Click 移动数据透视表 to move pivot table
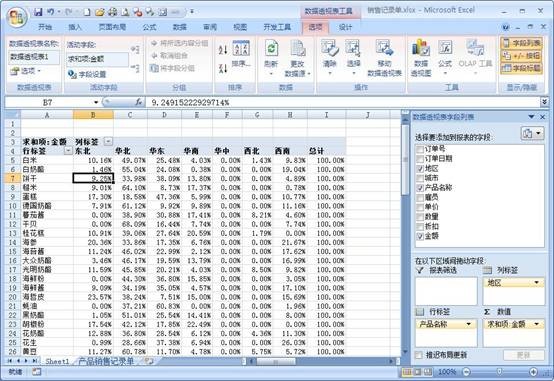The height and width of the screenshot is (381, 554). click(384, 58)
